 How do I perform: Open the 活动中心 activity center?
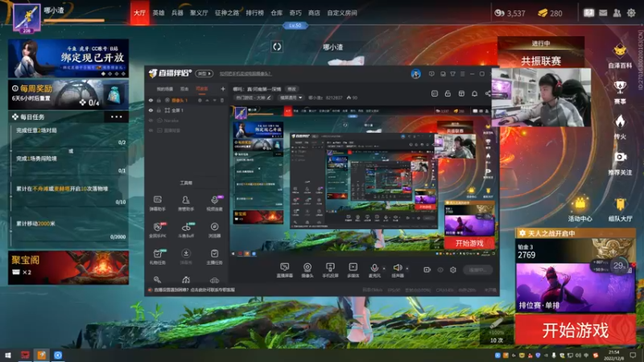coord(580,209)
